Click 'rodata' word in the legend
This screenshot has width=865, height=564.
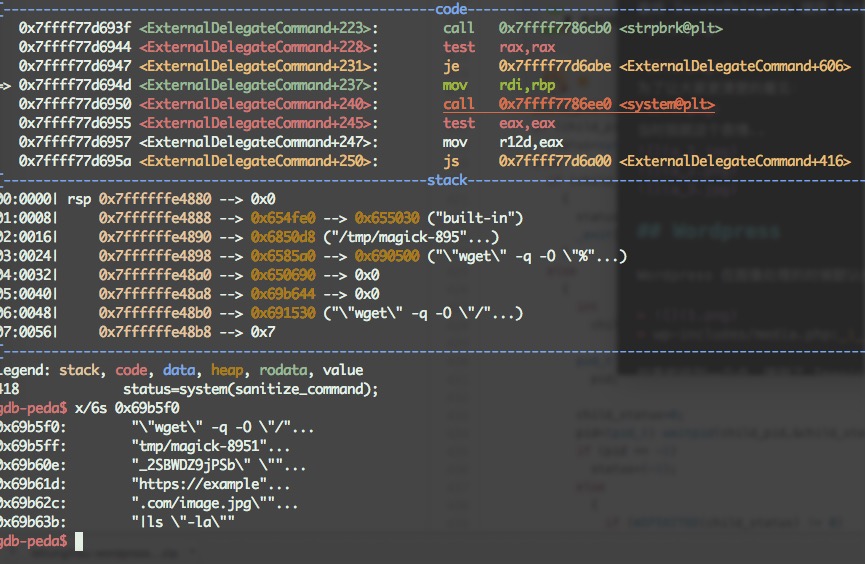point(283,370)
